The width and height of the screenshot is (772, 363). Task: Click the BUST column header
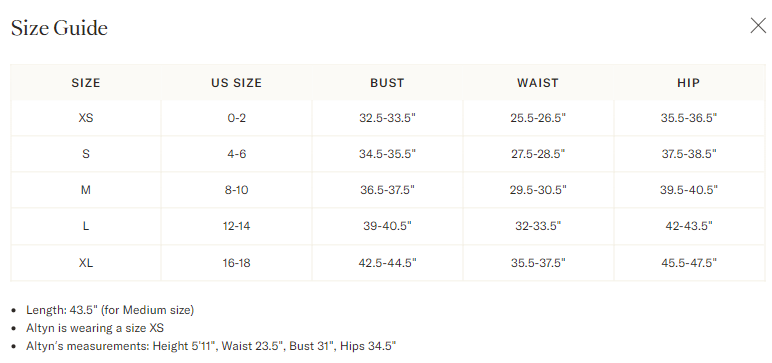[387, 83]
